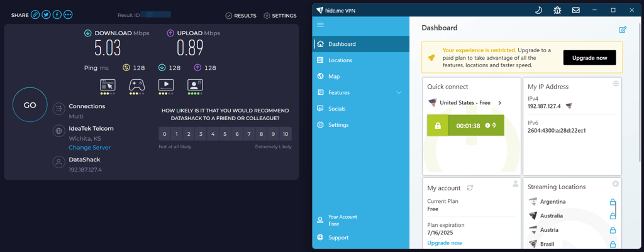Refresh My account with the sync icon
644x252 pixels.
470,188
